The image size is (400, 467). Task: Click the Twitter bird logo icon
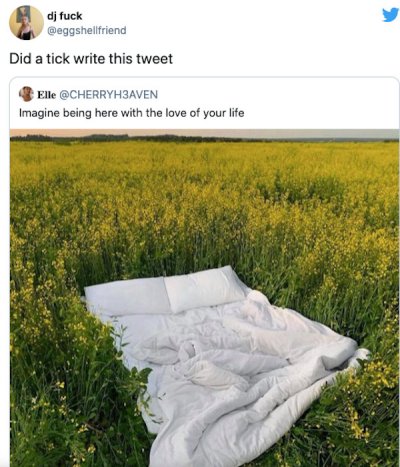pyautogui.click(x=390, y=15)
